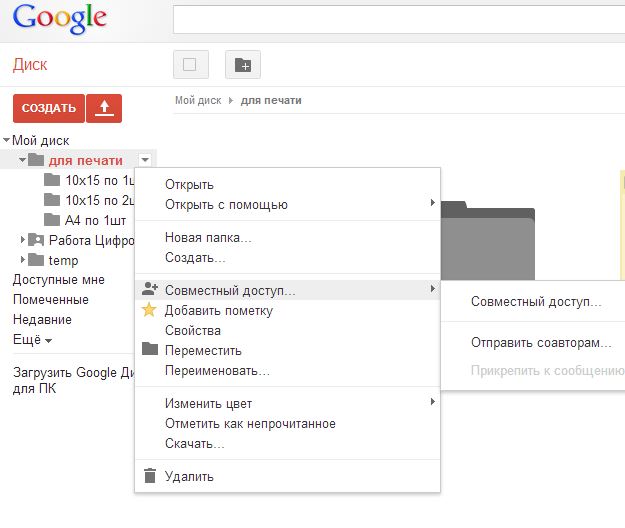
Task: Select А4 по 1шт tree folder
Action: 96,220
